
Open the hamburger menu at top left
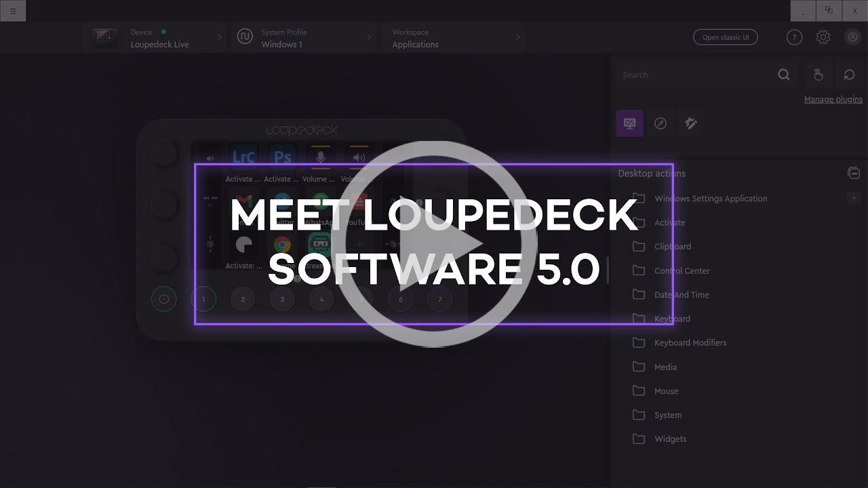click(x=13, y=11)
